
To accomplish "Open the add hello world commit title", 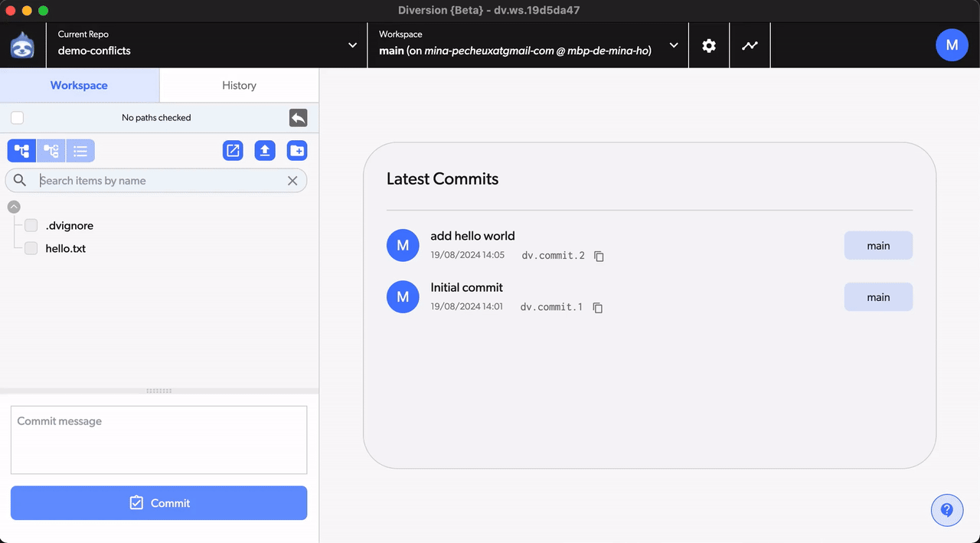I will click(472, 236).
